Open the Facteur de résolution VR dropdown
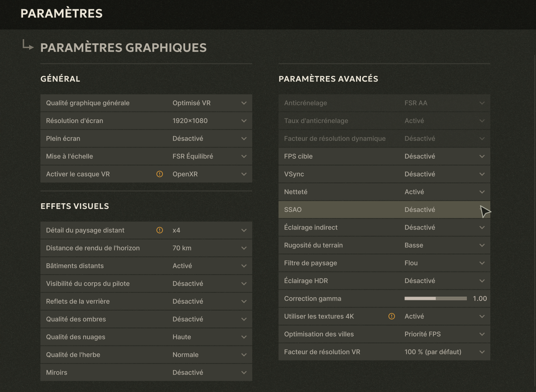Screen dimensions: 536x392 384,352
